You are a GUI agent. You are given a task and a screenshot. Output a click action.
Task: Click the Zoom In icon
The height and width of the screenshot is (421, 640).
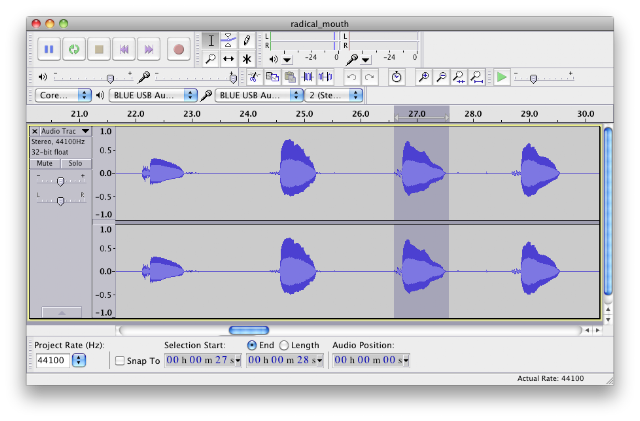click(424, 77)
